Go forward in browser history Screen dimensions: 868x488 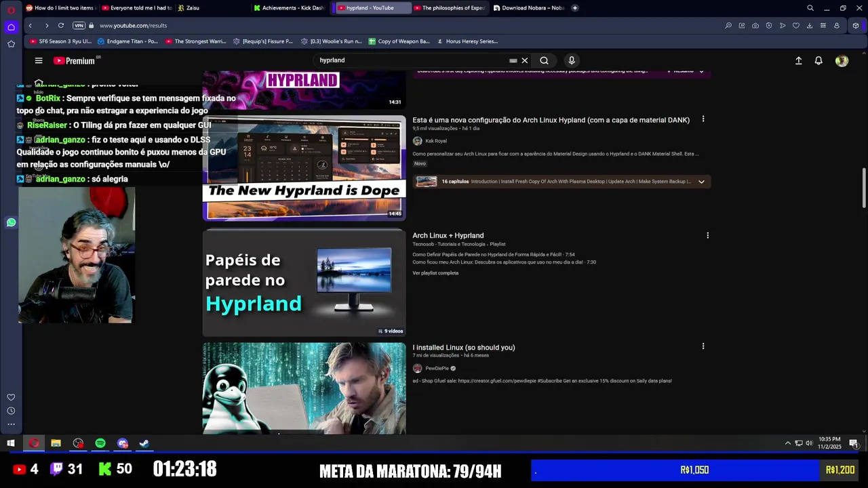point(46,25)
